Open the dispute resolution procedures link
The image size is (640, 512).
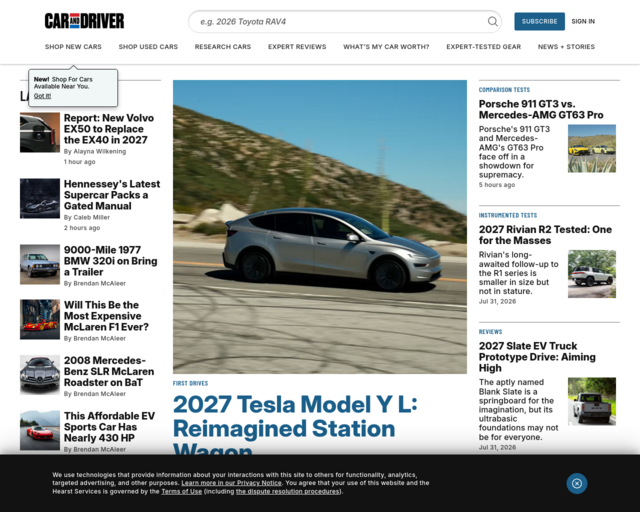click(288, 492)
